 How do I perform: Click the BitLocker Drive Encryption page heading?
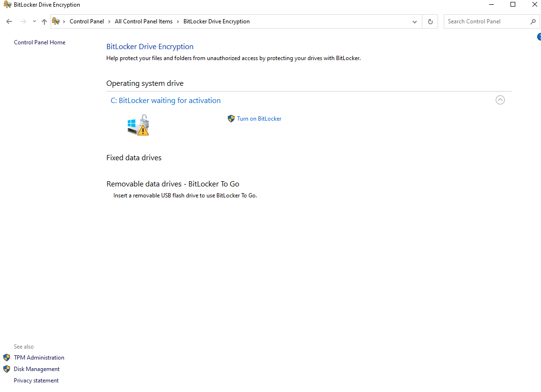150,47
